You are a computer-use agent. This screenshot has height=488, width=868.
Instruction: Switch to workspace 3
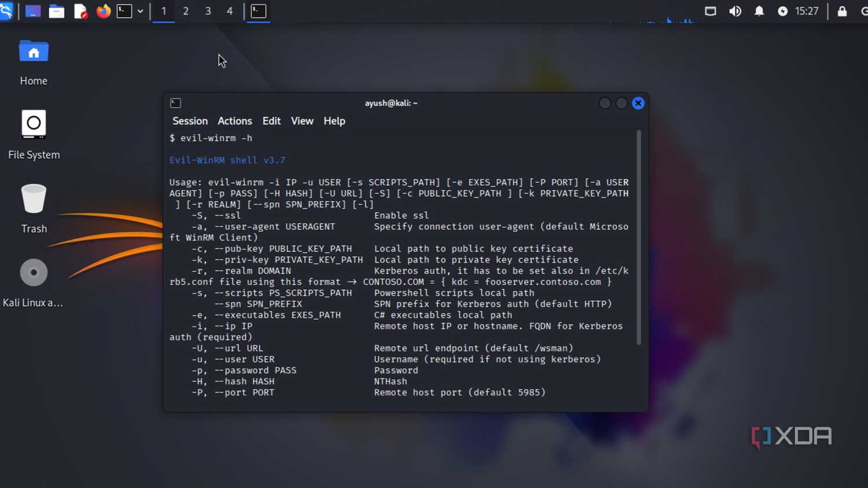pyautogui.click(x=208, y=11)
